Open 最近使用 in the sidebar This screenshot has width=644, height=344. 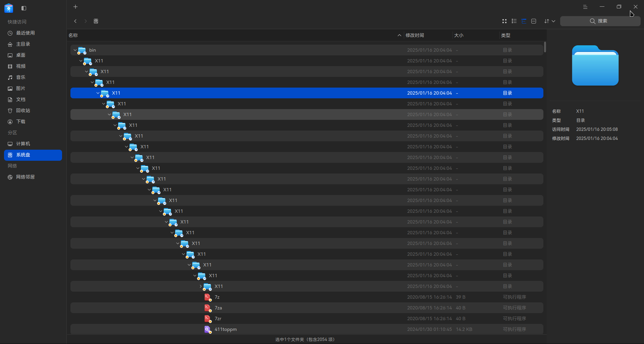(x=33, y=33)
